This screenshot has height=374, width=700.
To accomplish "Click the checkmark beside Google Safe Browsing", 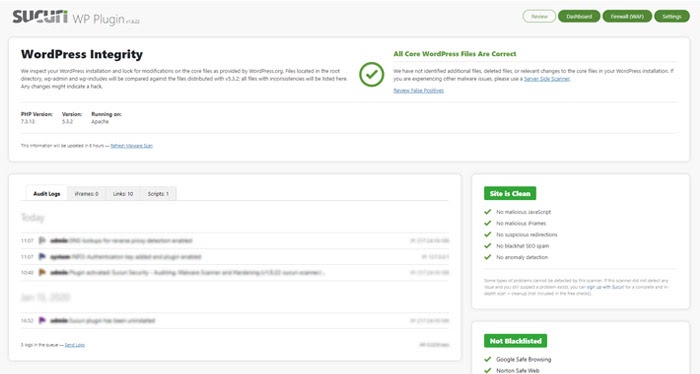I will coord(488,359).
